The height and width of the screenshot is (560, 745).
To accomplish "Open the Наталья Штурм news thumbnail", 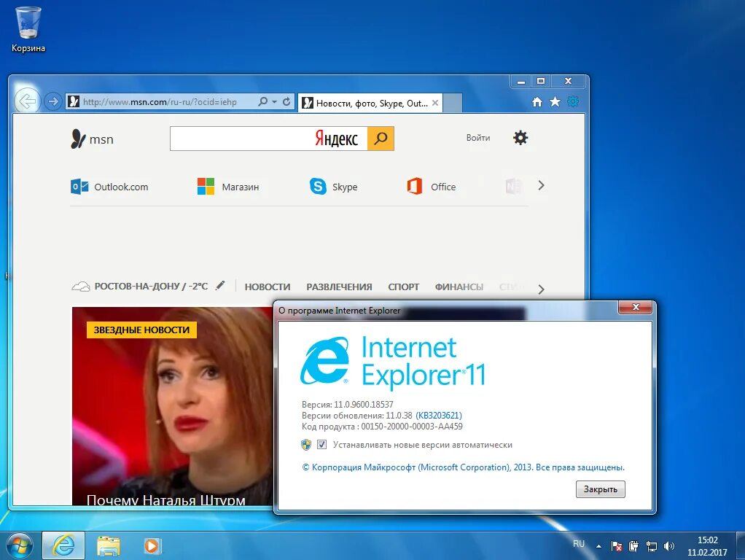I will [172, 406].
